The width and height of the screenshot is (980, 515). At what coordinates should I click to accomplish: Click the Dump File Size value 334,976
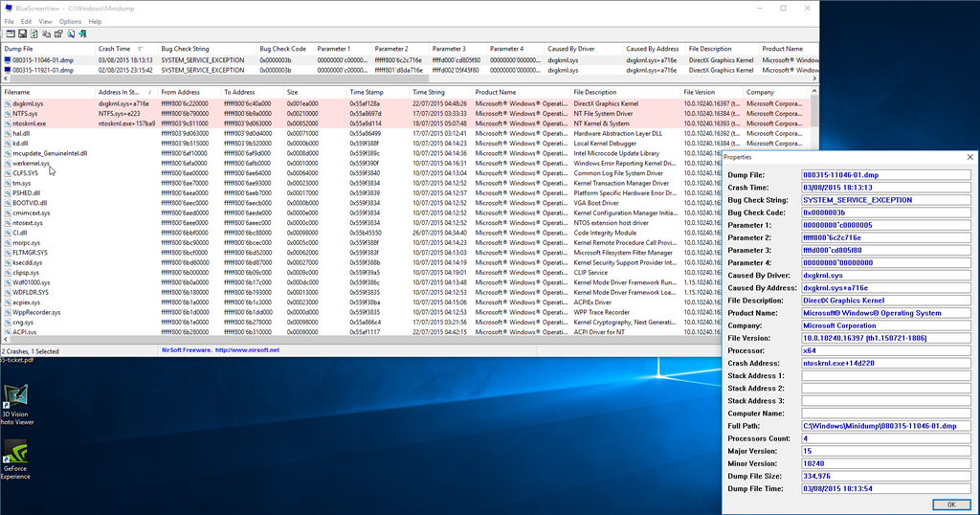(x=885, y=476)
